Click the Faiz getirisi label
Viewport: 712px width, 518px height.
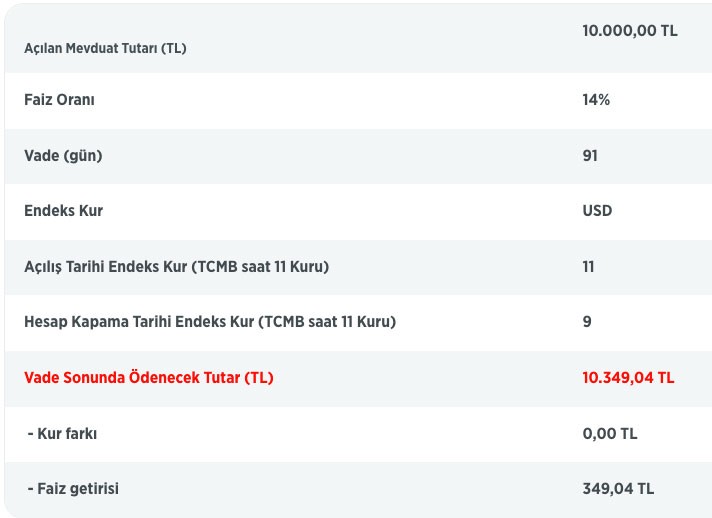click(75, 489)
